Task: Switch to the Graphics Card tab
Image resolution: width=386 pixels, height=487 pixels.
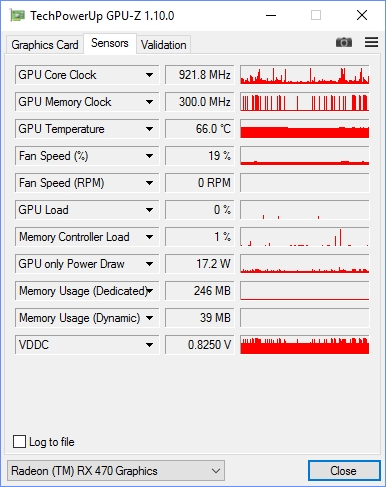Action: pyautogui.click(x=45, y=45)
